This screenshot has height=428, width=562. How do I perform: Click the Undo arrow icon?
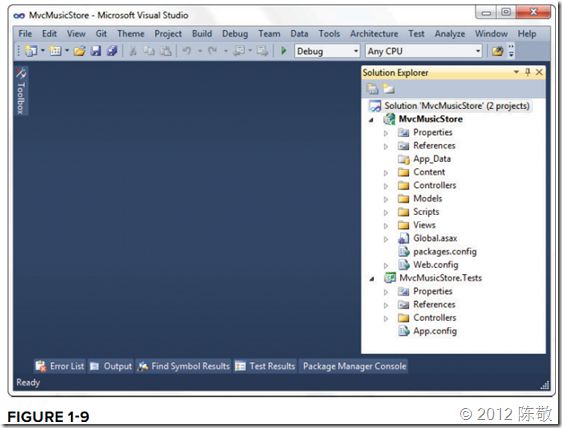pyautogui.click(x=187, y=51)
